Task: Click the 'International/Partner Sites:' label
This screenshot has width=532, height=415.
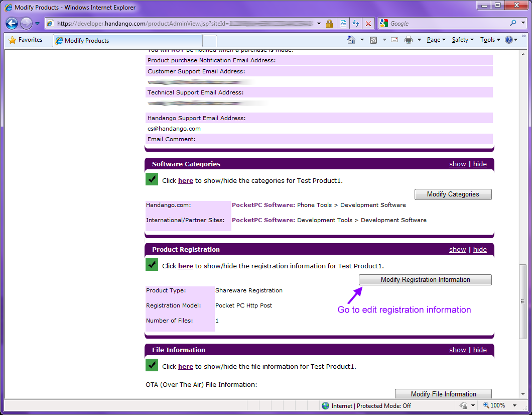Action: 185,220
